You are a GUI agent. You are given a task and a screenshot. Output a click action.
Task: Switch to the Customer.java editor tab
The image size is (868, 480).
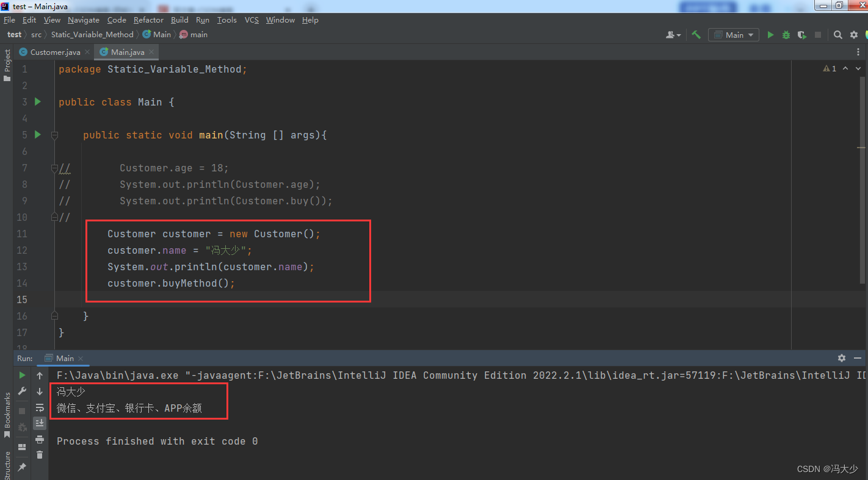coord(55,52)
